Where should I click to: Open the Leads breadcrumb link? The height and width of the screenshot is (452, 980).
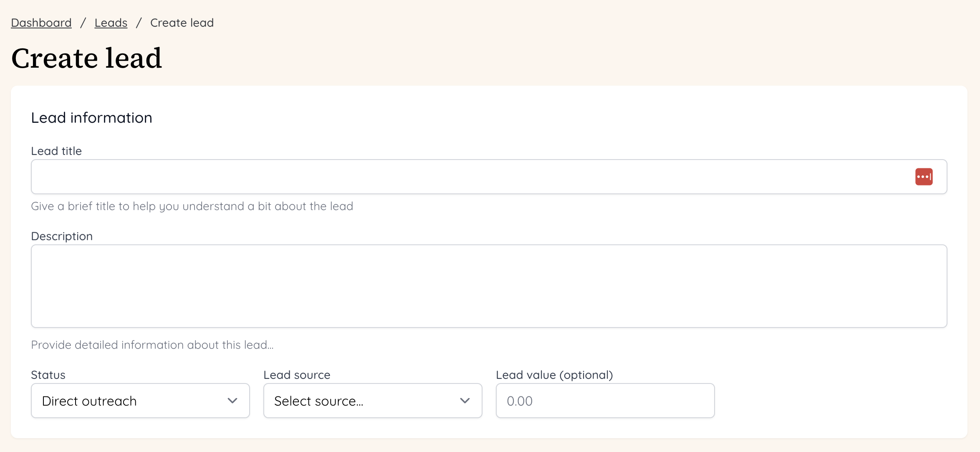tap(111, 23)
